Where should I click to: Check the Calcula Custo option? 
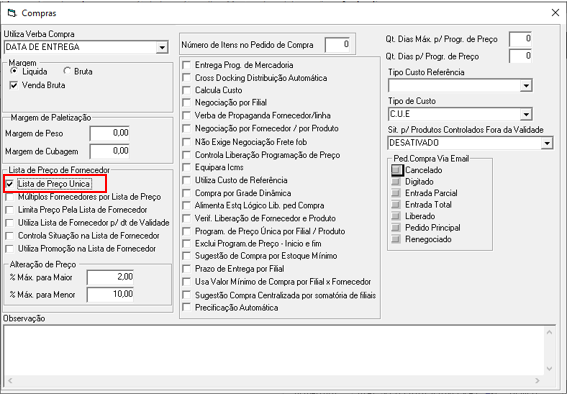[x=186, y=90]
